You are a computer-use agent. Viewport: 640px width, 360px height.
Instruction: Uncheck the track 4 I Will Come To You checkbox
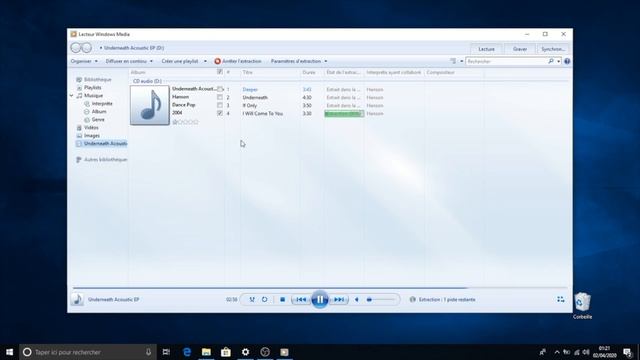pyautogui.click(x=220, y=113)
